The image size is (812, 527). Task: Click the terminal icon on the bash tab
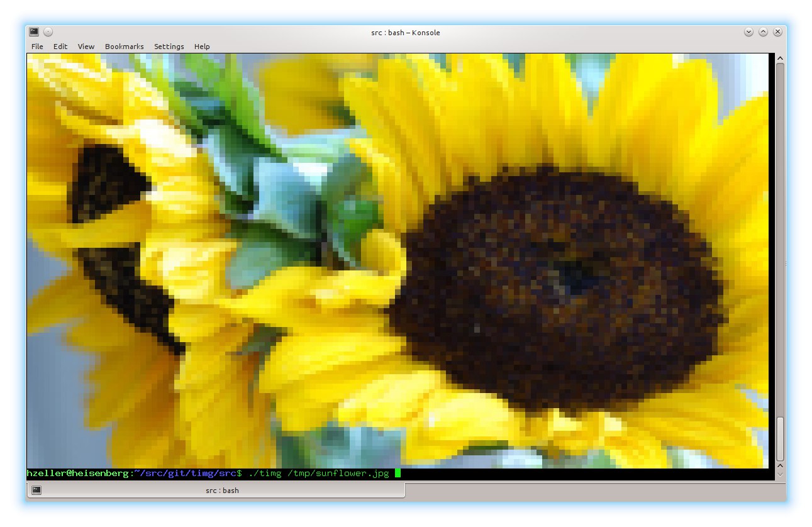tap(36, 490)
